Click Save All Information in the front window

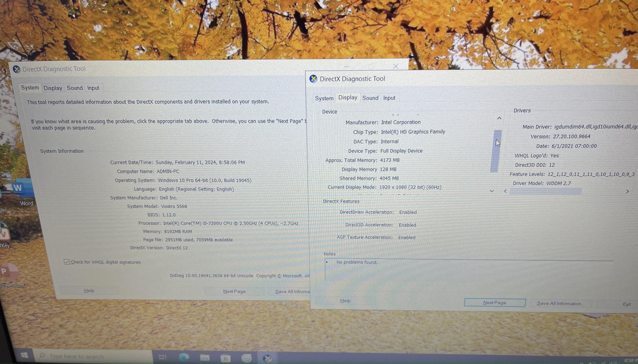(x=561, y=303)
